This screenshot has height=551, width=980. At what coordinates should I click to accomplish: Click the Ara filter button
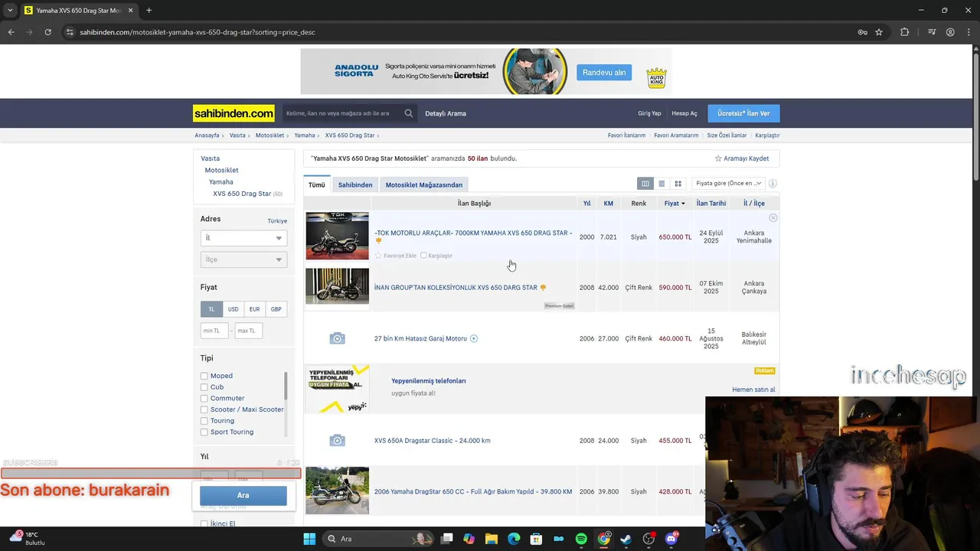[x=243, y=495]
